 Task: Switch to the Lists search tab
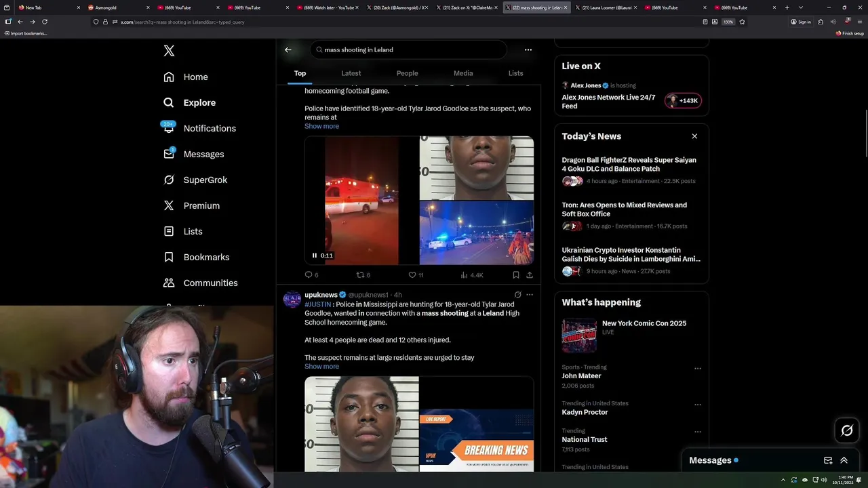point(515,73)
